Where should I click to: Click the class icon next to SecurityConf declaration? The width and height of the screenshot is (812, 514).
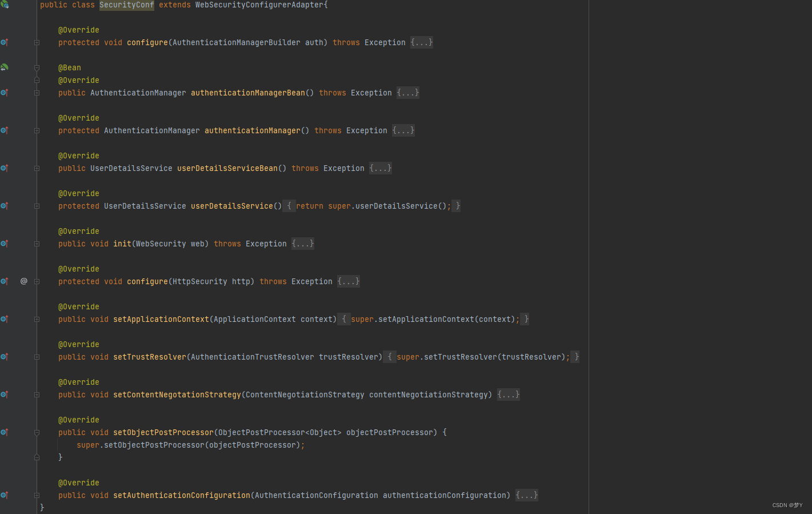[x=4, y=5]
